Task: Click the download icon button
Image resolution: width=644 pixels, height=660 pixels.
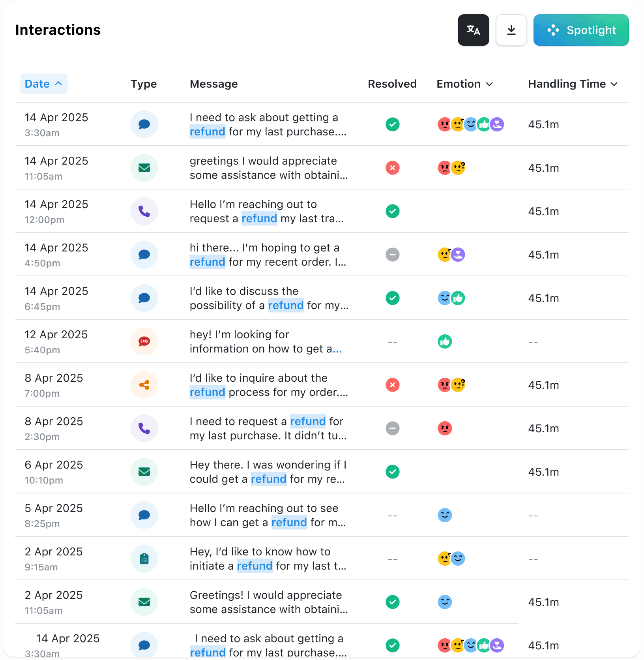Action: tap(511, 30)
